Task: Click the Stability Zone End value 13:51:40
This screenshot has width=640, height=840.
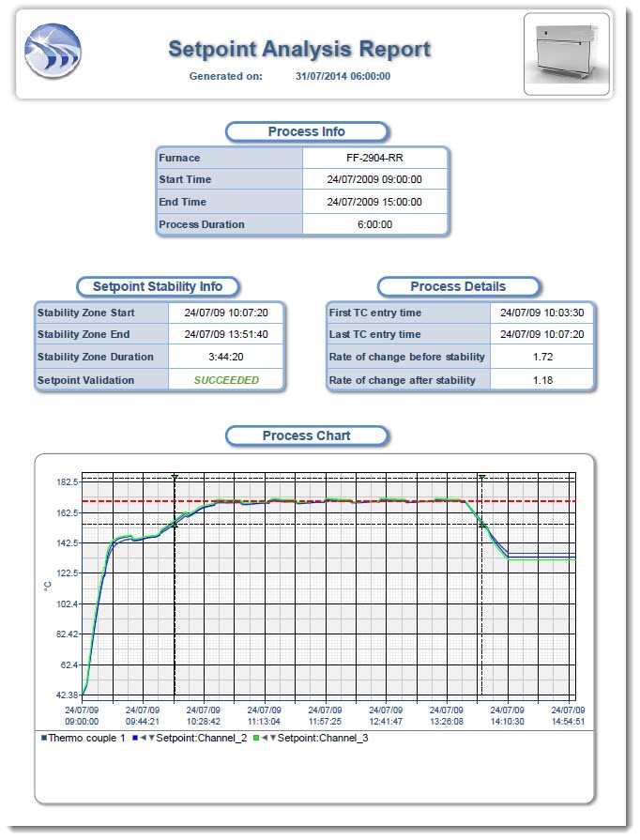Action: [x=226, y=334]
